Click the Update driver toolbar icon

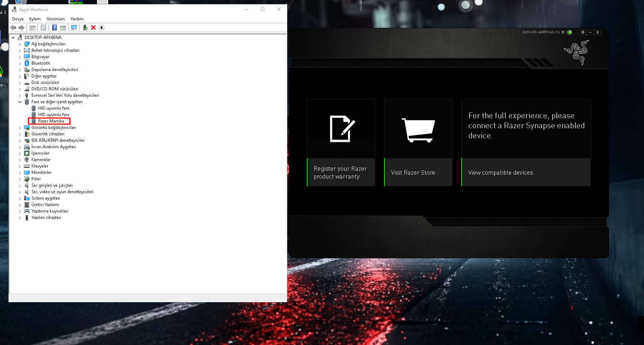[x=85, y=27]
